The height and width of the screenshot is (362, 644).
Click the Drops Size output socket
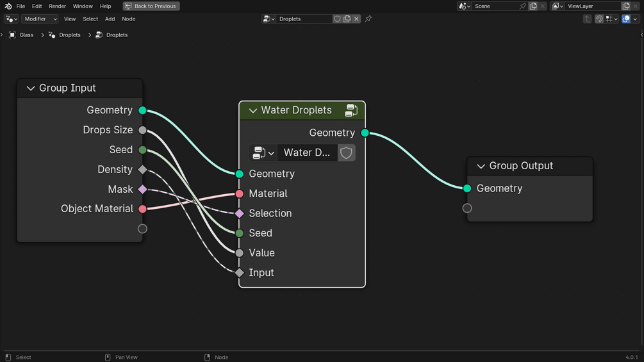[x=142, y=130]
